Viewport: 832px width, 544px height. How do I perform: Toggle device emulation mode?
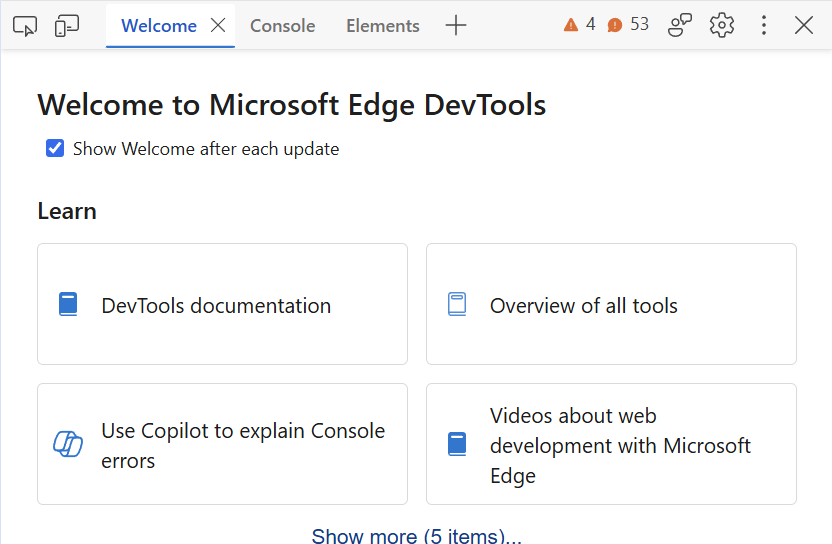pos(67,25)
